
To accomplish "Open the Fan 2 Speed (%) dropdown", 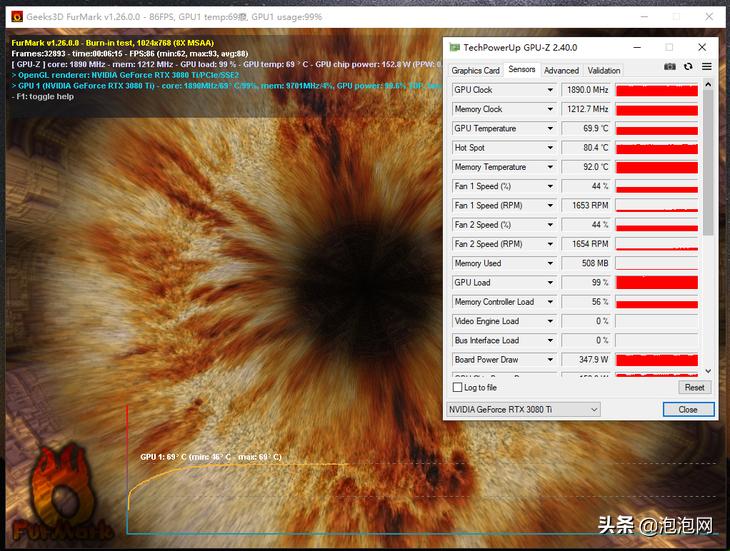I will click(550, 225).
